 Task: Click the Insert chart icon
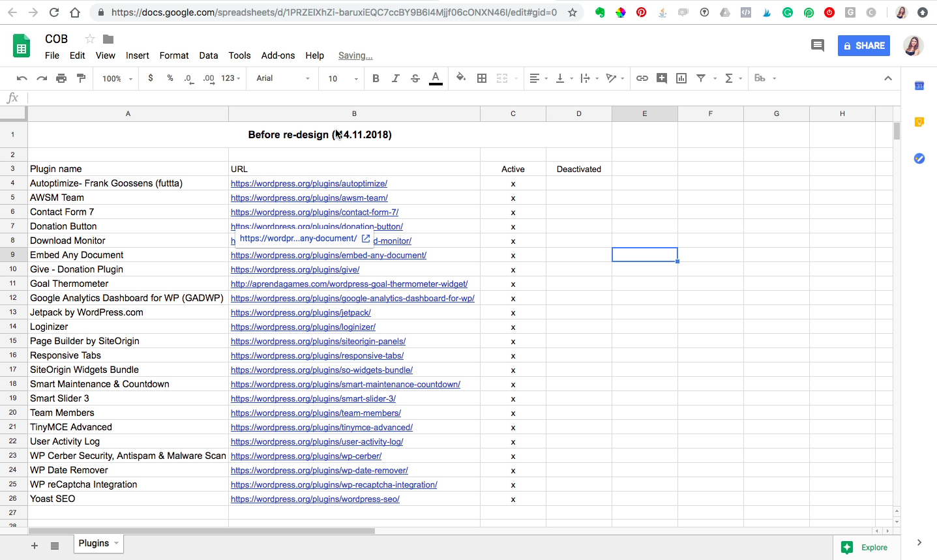[x=681, y=78]
